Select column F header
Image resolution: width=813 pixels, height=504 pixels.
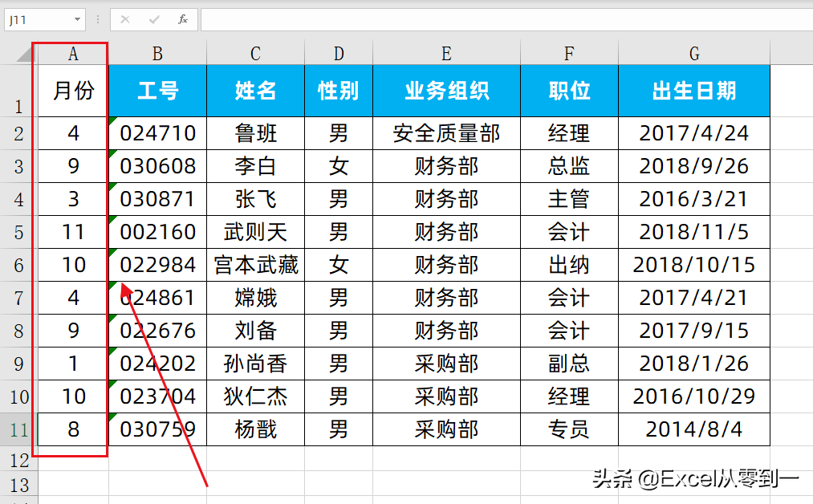[569, 53]
